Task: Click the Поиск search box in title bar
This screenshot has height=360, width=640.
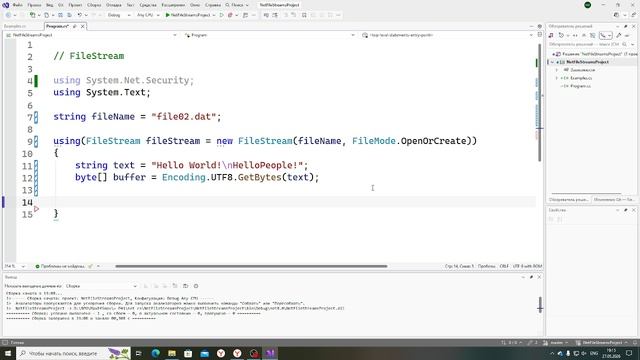Action: click(x=237, y=5)
